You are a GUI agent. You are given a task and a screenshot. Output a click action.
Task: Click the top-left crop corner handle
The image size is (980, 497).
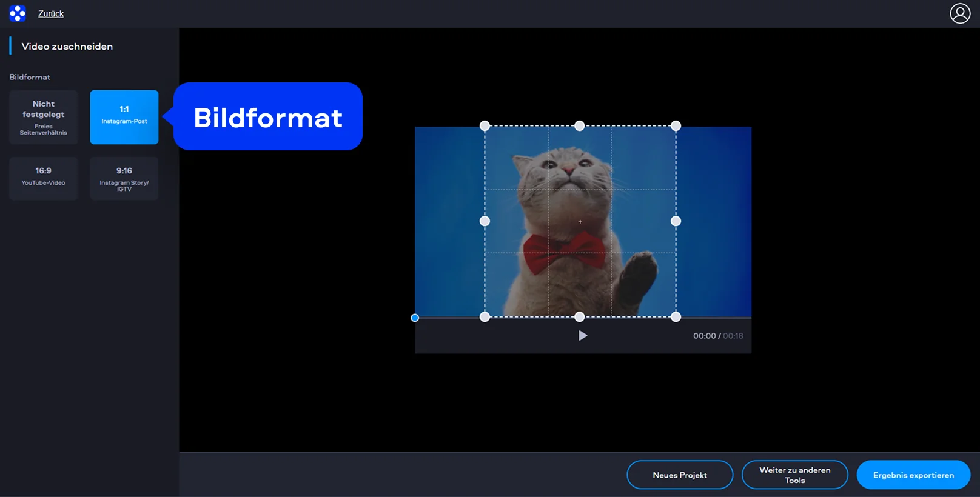coord(485,126)
